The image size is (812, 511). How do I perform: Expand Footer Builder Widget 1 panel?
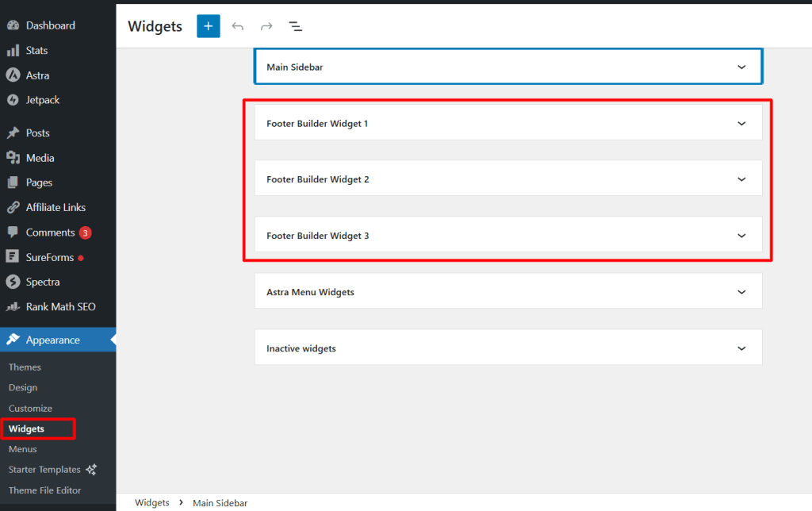tap(741, 124)
